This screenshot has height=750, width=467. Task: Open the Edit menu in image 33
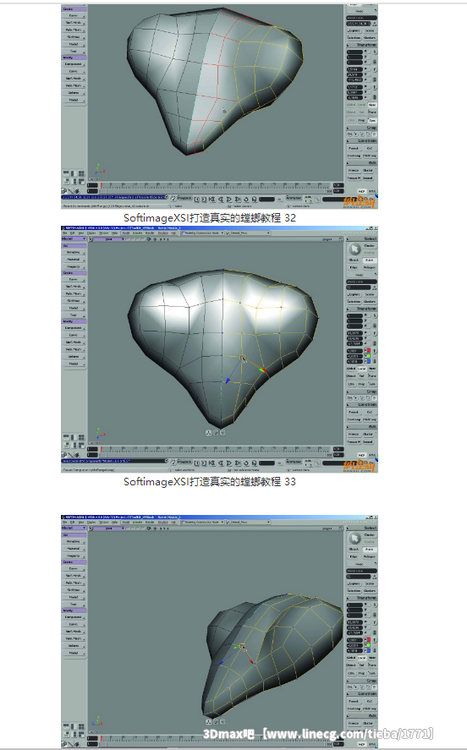coord(72,232)
